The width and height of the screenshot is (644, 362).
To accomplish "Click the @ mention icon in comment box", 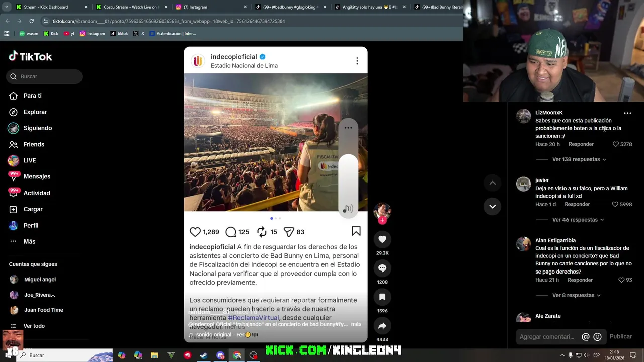I will tap(585, 337).
